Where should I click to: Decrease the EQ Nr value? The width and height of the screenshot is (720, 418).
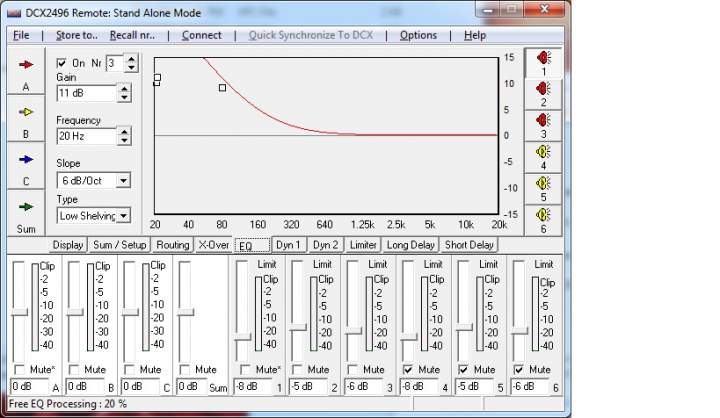(x=131, y=67)
